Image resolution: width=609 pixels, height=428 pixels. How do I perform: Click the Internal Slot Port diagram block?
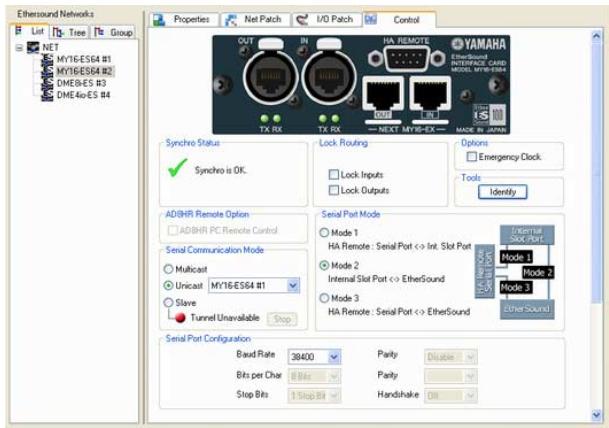pos(527,235)
